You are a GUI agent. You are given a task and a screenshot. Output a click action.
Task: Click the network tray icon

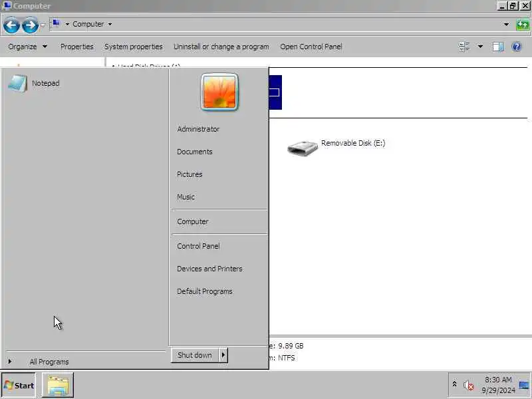523,385
